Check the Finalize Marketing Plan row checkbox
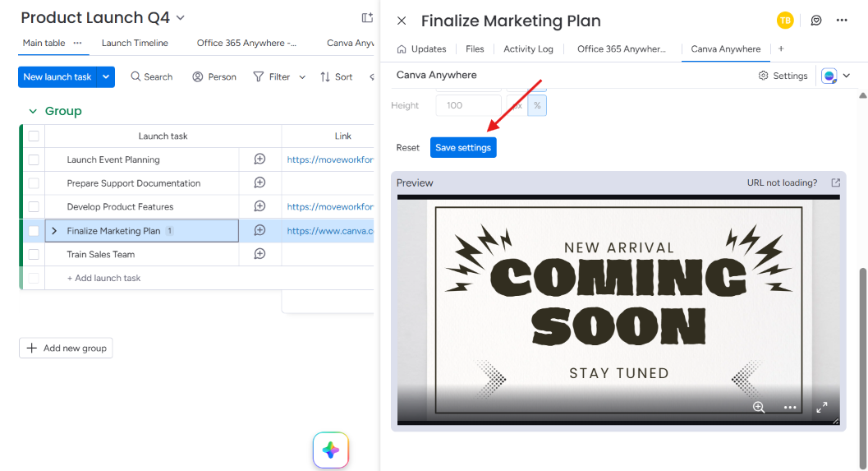 click(34, 230)
